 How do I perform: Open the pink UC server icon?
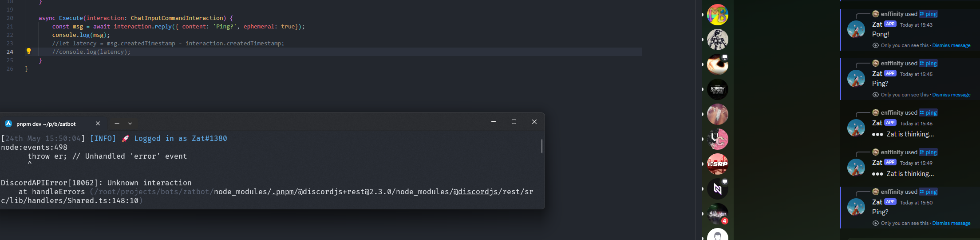point(718,139)
